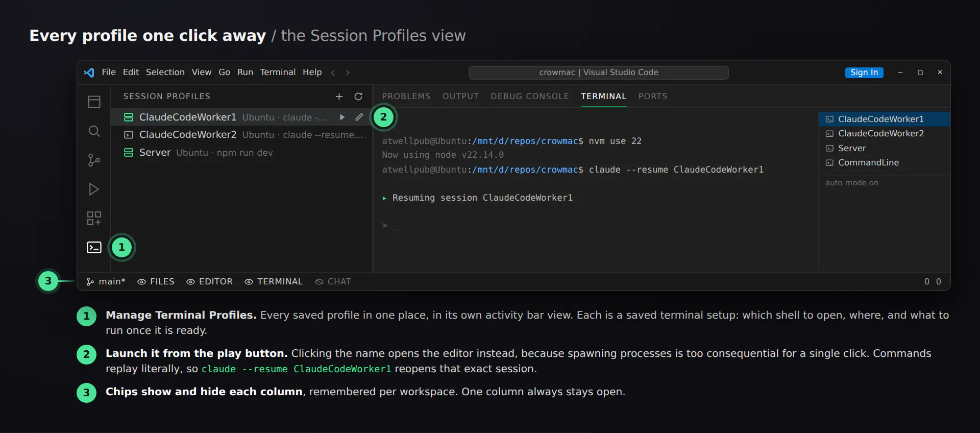Open the Search view in activity bar
This screenshot has width=980, height=433.
94,131
